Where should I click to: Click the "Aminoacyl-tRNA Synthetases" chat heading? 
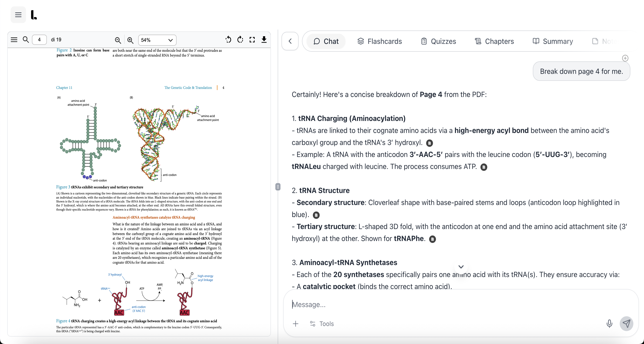(x=348, y=263)
